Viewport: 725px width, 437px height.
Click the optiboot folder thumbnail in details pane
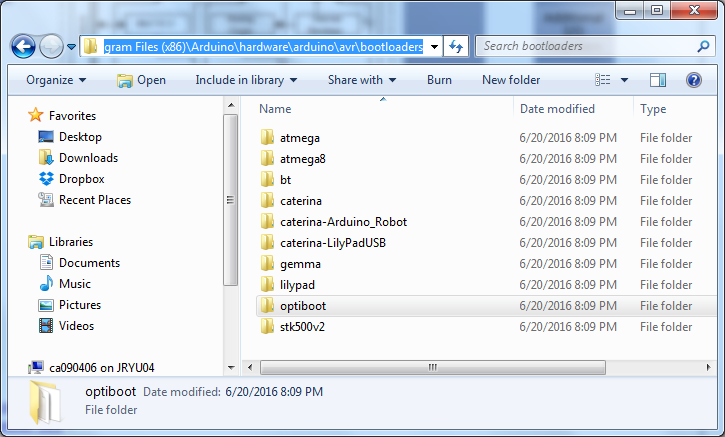pos(45,402)
